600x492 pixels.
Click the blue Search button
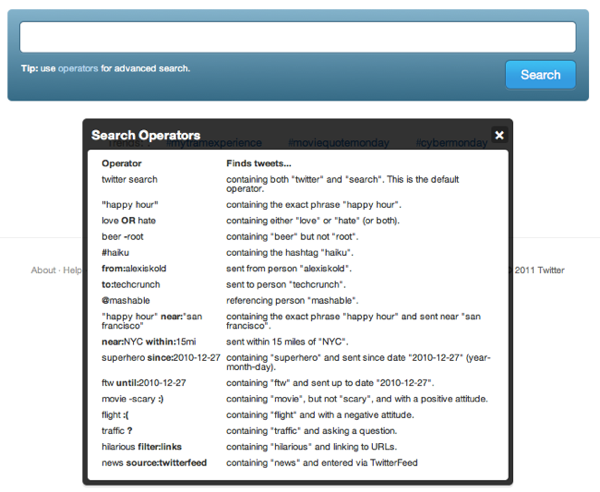click(x=540, y=75)
